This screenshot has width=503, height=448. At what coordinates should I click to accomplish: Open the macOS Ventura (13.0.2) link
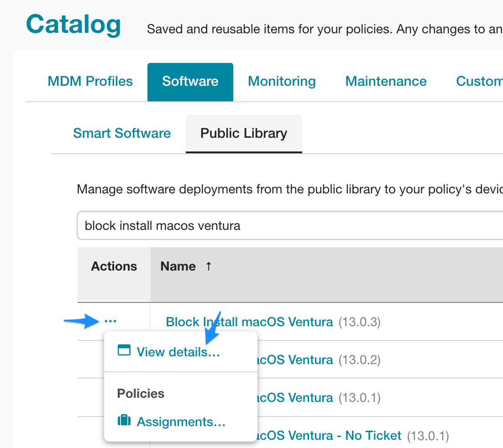[295, 360]
